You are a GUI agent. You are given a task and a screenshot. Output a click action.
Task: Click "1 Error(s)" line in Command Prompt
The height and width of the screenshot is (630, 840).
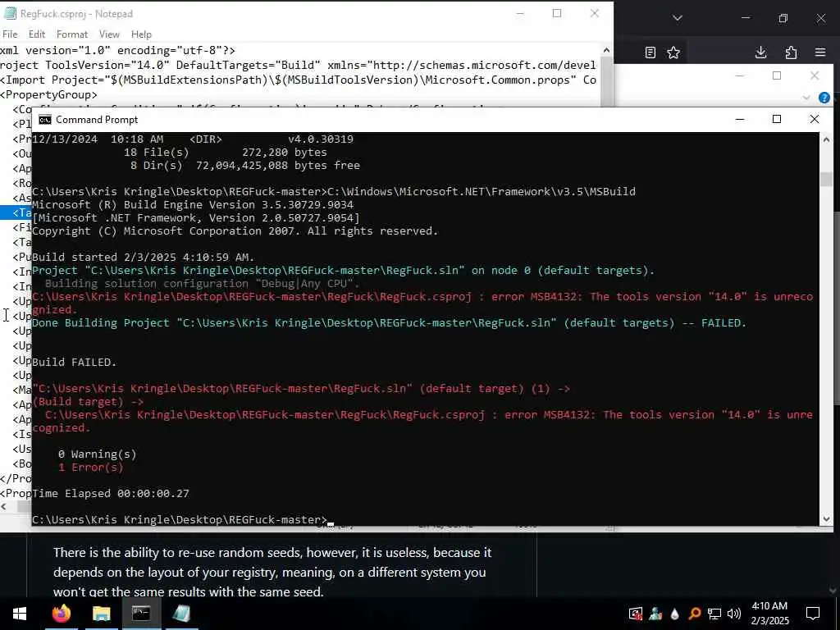[x=90, y=467]
